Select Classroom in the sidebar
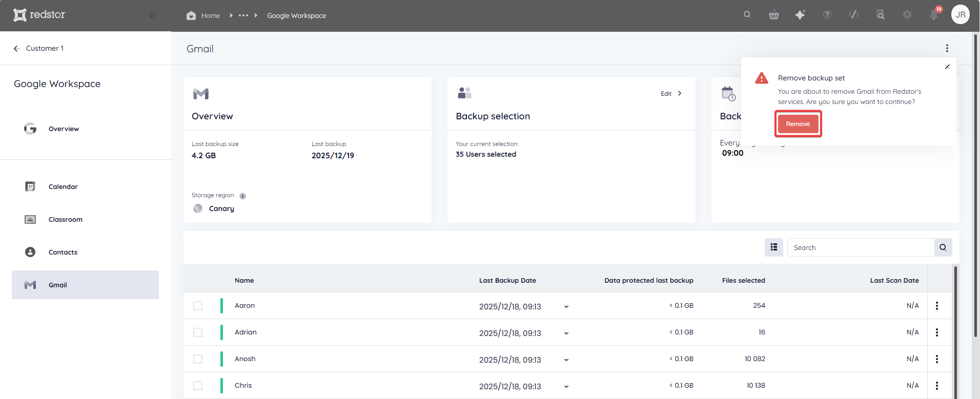Image resolution: width=980 pixels, height=399 pixels. (x=85, y=219)
